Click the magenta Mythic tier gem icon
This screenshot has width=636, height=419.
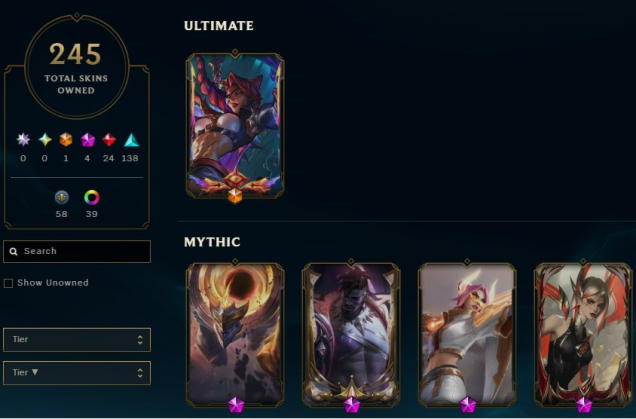click(87, 140)
